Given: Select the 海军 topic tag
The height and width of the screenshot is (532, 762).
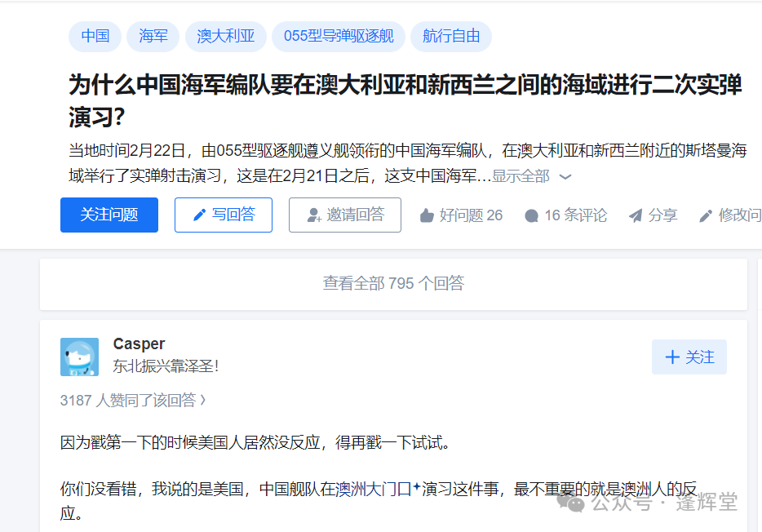Looking at the screenshot, I should tap(153, 37).
